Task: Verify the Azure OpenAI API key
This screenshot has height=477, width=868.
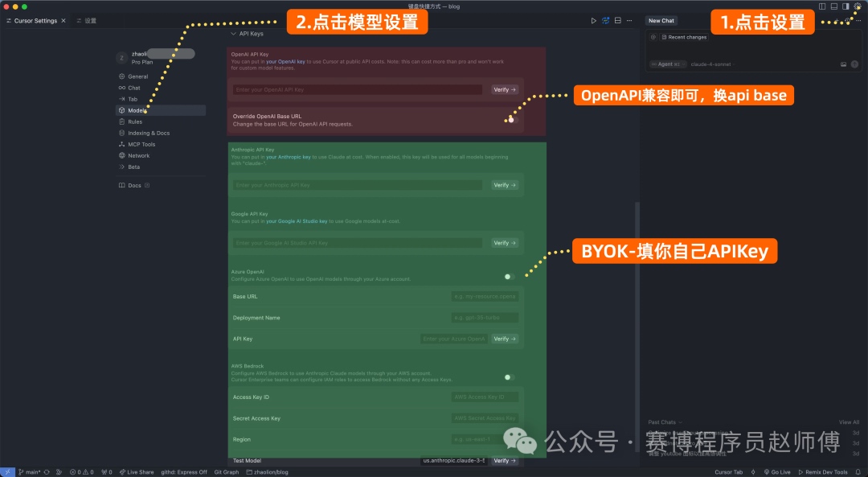Action: [x=504, y=339]
